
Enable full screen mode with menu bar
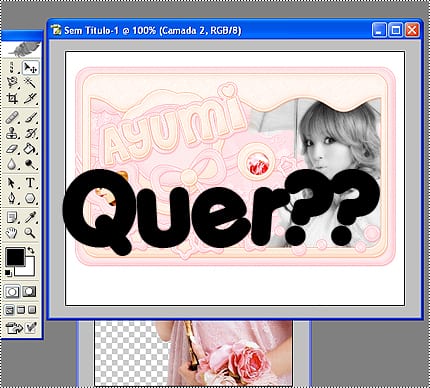[x=21, y=310]
